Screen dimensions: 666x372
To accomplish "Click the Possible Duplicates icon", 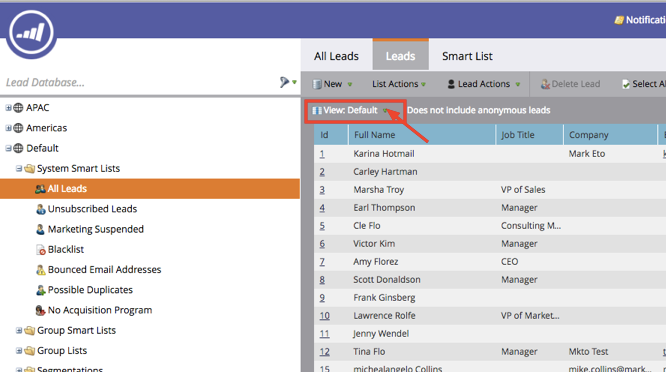I will [41, 290].
